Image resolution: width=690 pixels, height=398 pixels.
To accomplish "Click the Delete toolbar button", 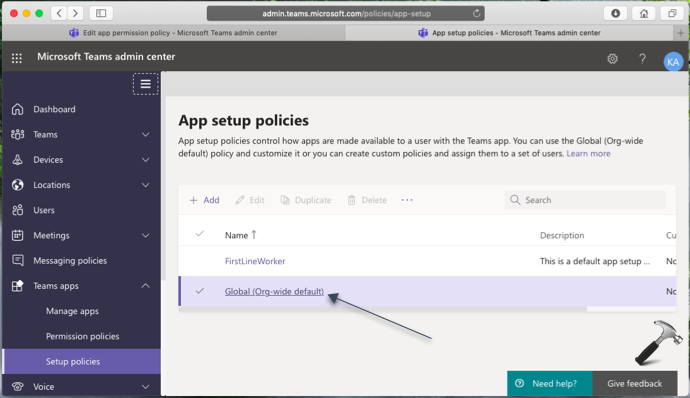I will (x=367, y=200).
